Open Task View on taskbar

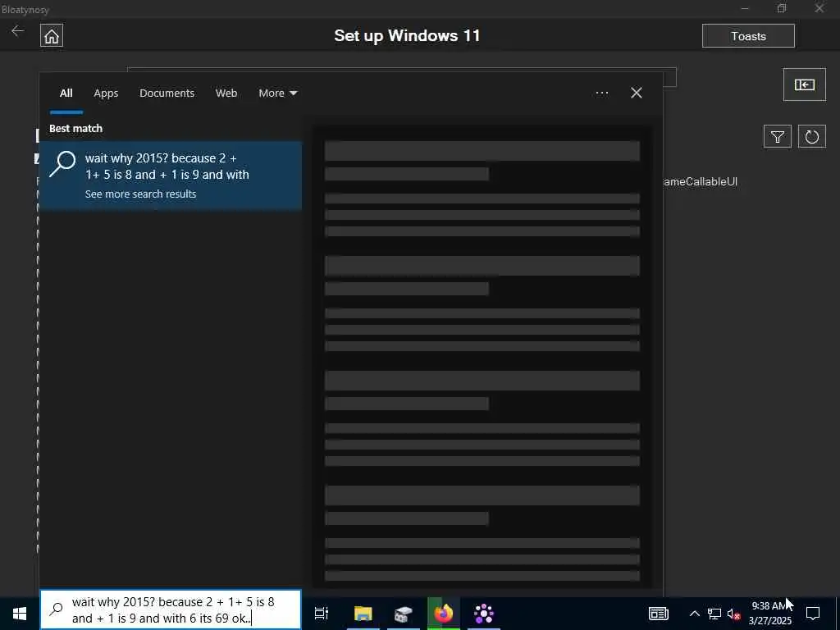coord(322,614)
